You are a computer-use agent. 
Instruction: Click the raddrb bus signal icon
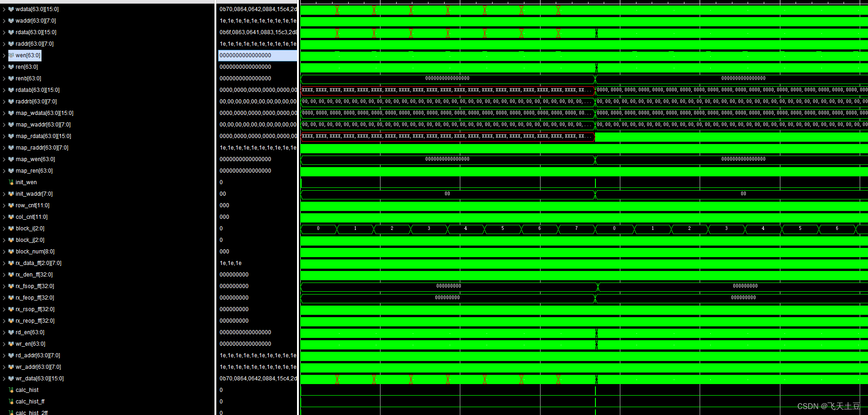pos(11,102)
